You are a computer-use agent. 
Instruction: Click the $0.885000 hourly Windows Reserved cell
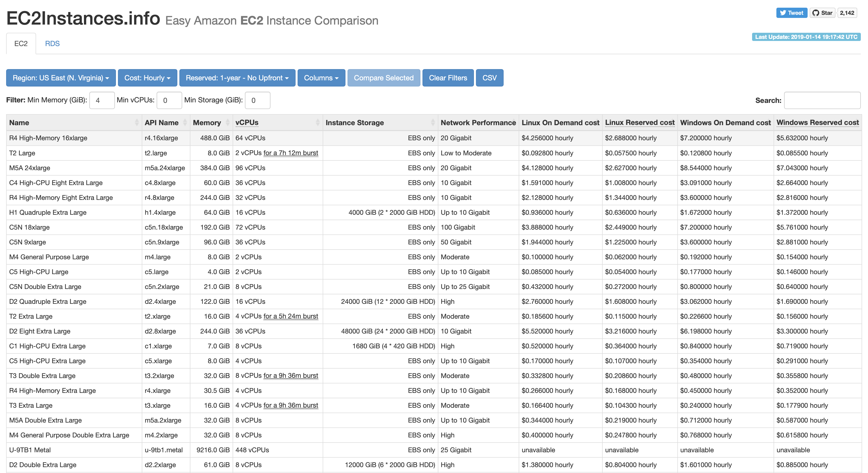click(817, 465)
